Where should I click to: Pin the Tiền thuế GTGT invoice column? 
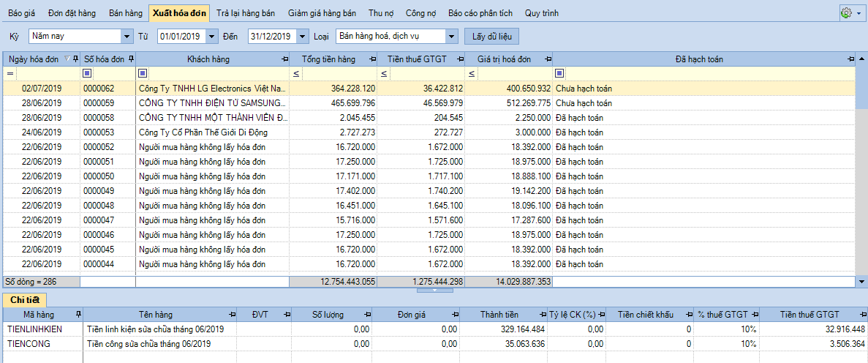pos(459,59)
